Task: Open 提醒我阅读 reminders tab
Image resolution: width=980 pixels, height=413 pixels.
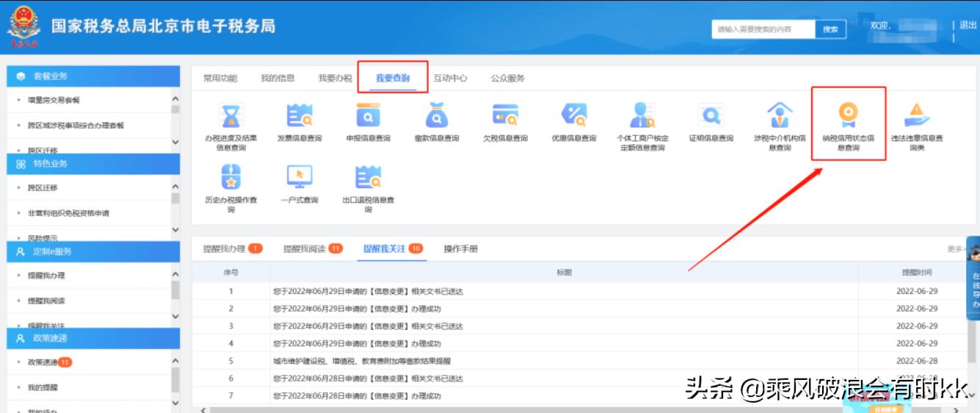Action: tap(313, 249)
